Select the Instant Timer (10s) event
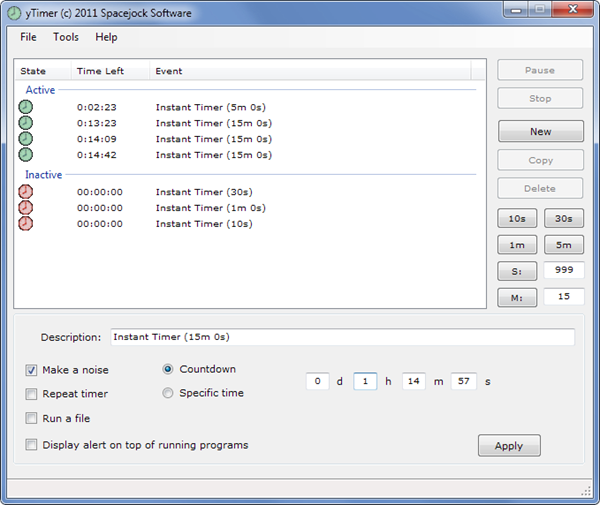 204,224
